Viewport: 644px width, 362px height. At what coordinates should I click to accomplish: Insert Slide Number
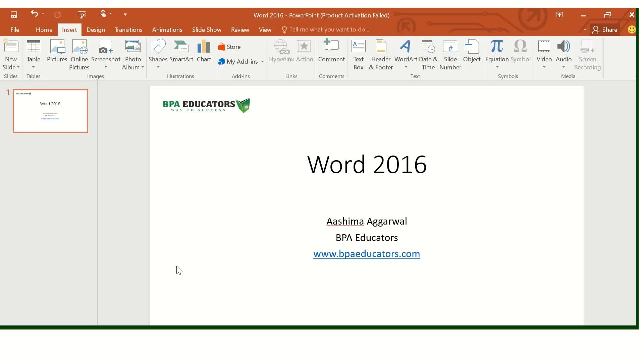pyautogui.click(x=450, y=55)
